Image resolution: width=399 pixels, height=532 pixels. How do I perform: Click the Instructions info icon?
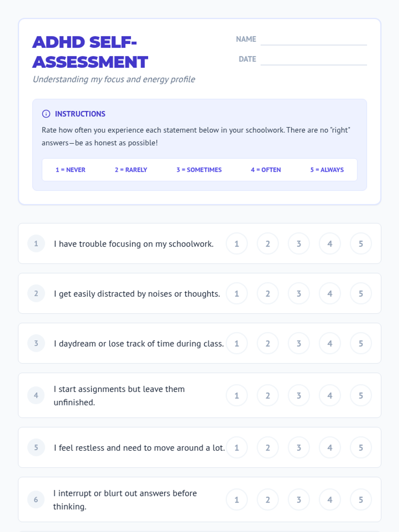46,114
